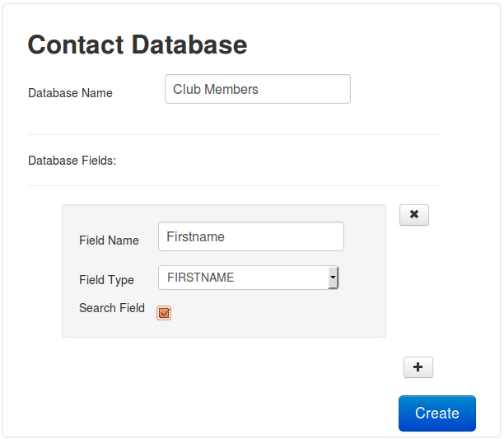
Task: Click the Database Name label
Action: coord(70,93)
